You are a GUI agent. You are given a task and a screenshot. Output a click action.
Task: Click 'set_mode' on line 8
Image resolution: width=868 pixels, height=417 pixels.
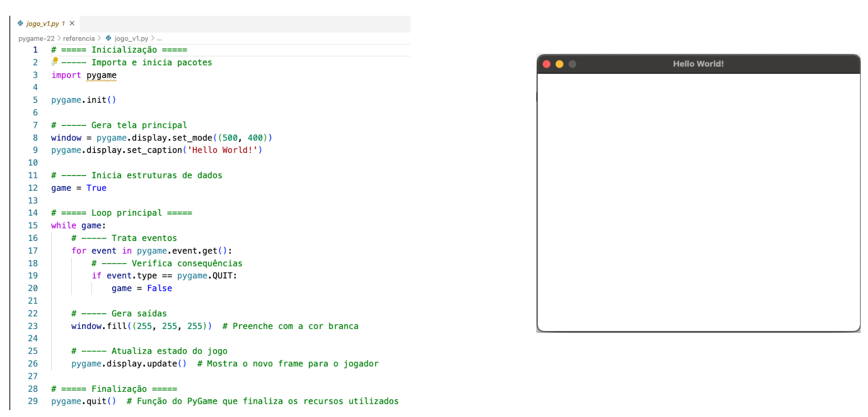pos(192,138)
